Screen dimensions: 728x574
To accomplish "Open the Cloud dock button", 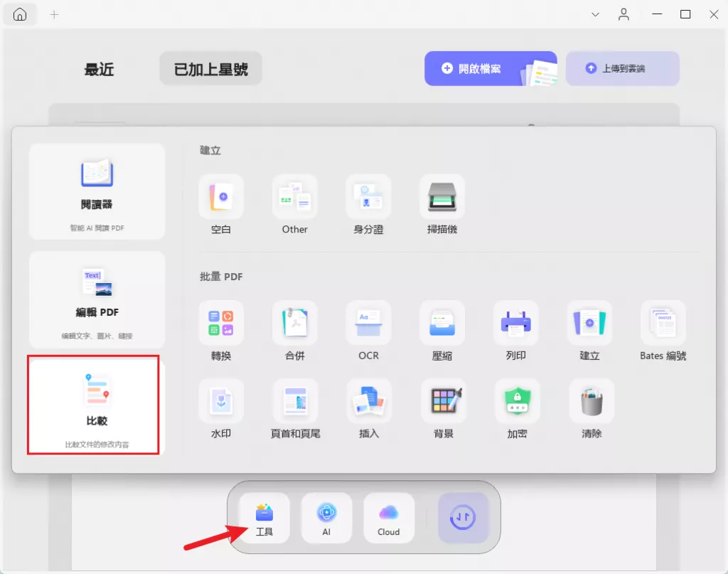I will [389, 518].
